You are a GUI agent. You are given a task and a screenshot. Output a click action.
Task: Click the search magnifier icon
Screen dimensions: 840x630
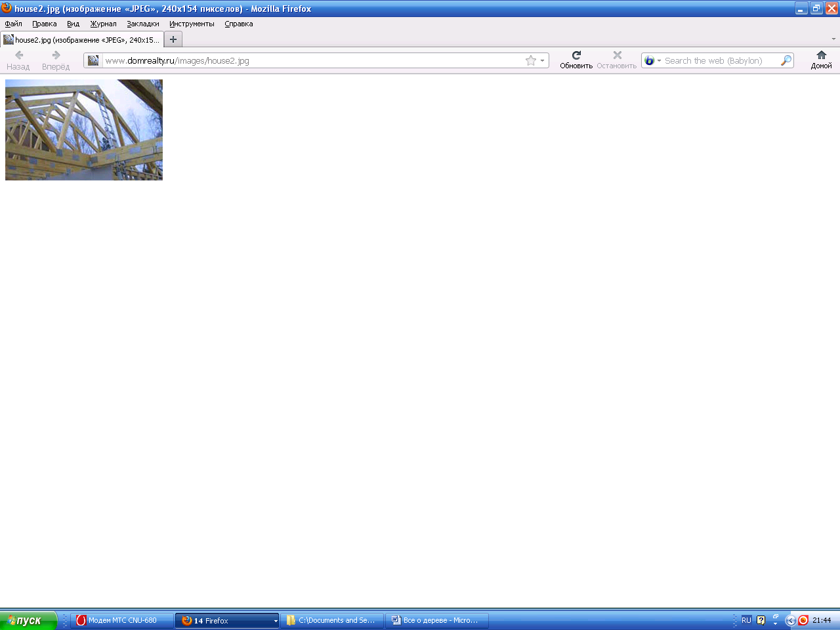(x=786, y=60)
